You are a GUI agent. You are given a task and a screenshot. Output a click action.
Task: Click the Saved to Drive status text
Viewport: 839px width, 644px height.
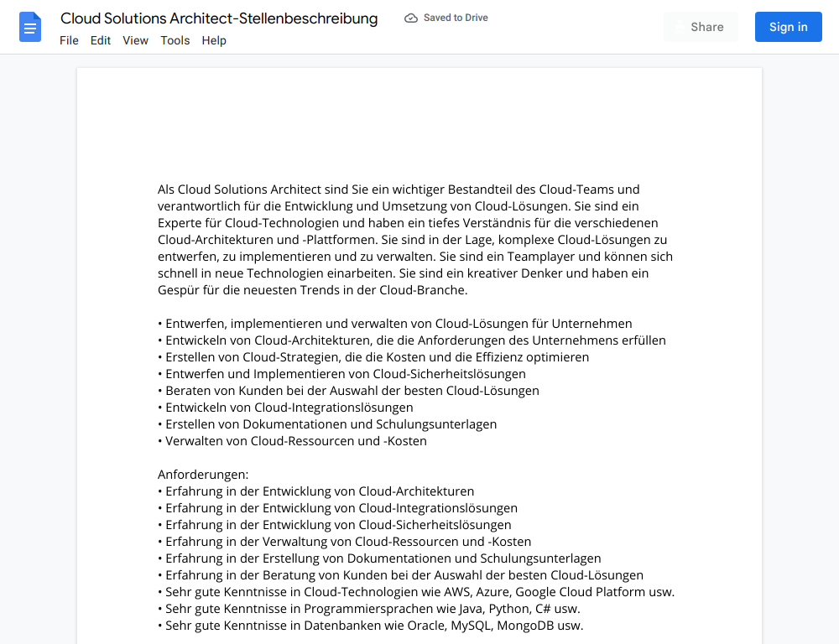tap(456, 18)
